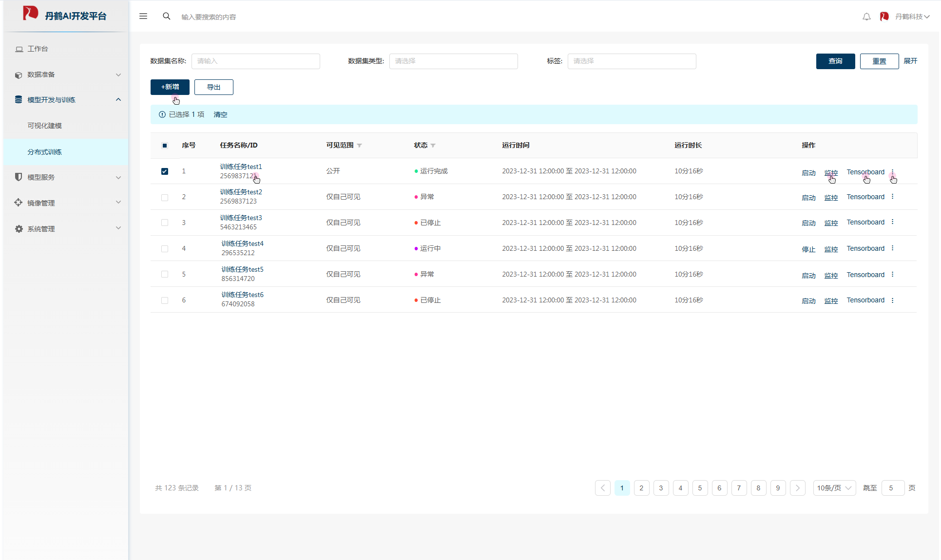This screenshot has width=941, height=560.
Task: Click the 数据准备 cube icon
Action: pos(19,75)
